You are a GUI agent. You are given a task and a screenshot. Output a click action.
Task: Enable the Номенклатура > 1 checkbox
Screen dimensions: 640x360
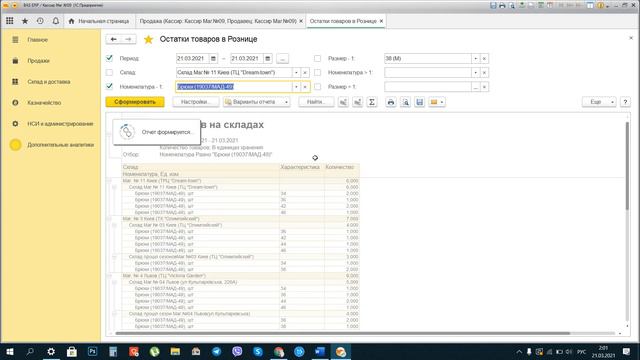pyautogui.click(x=317, y=73)
